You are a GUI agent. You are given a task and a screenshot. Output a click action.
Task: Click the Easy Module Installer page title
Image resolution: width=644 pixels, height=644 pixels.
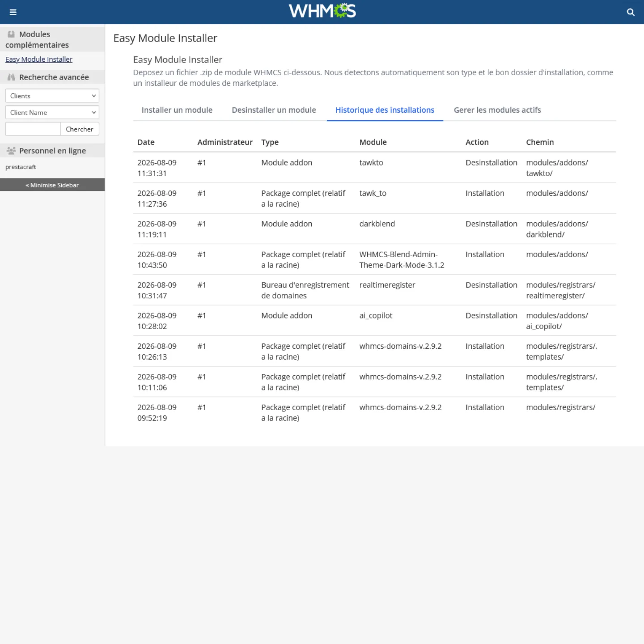[x=165, y=38]
